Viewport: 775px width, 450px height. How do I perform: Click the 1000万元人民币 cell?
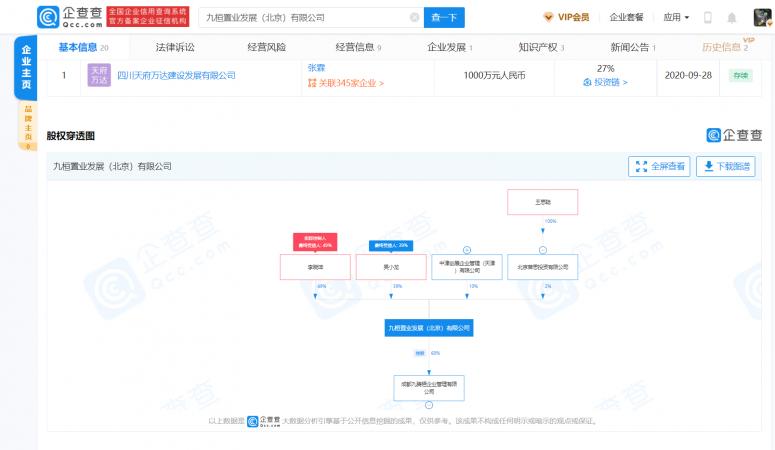tap(494, 76)
